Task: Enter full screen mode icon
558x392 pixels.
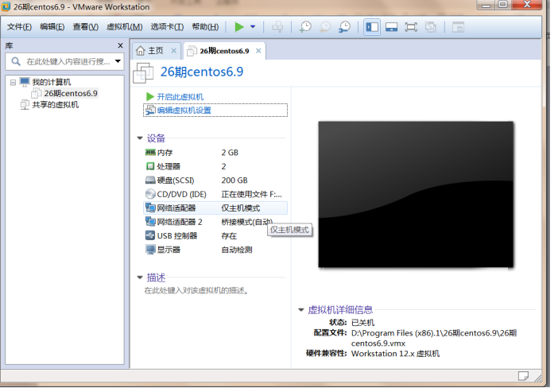Action: (x=411, y=27)
